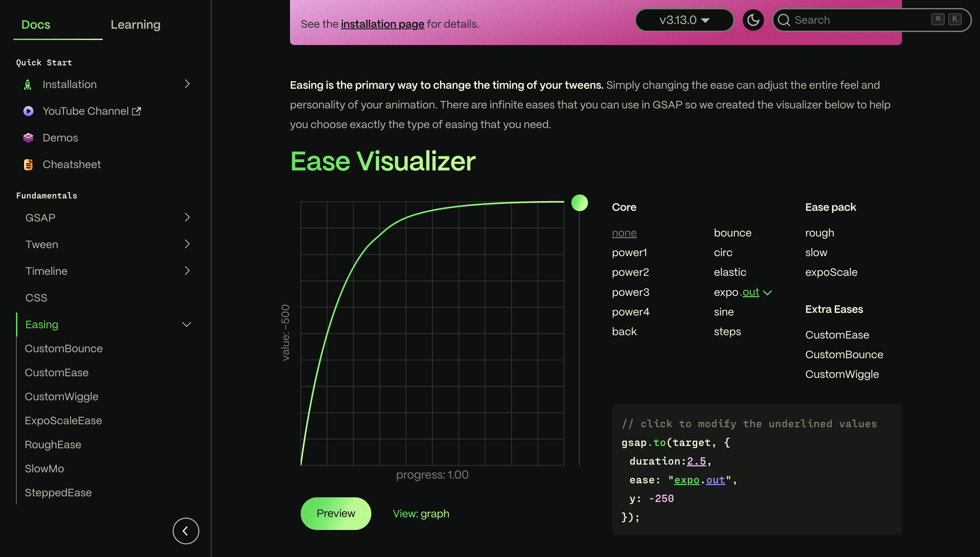980x557 pixels.
Task: Click the search magnifier icon
Action: click(784, 20)
